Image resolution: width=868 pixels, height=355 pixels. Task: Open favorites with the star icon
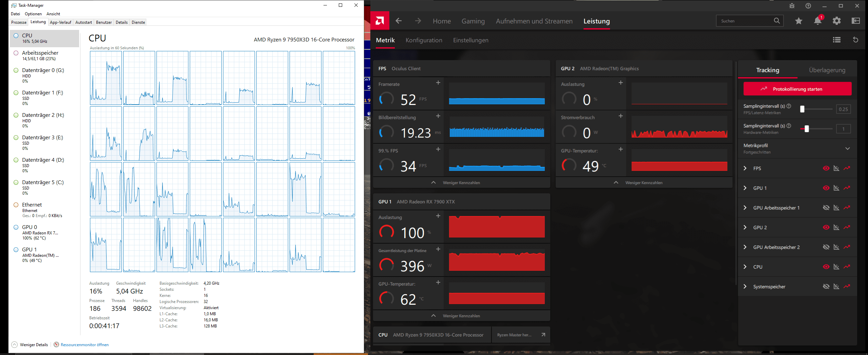point(799,21)
